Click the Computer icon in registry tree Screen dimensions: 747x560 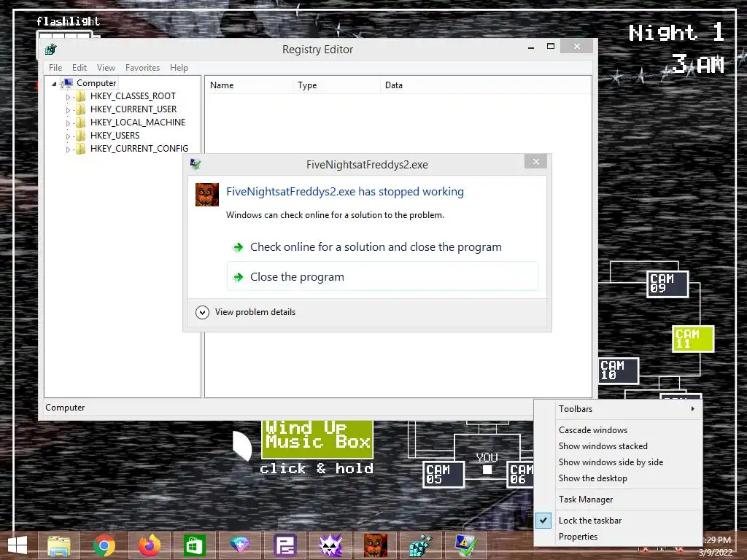coord(68,83)
